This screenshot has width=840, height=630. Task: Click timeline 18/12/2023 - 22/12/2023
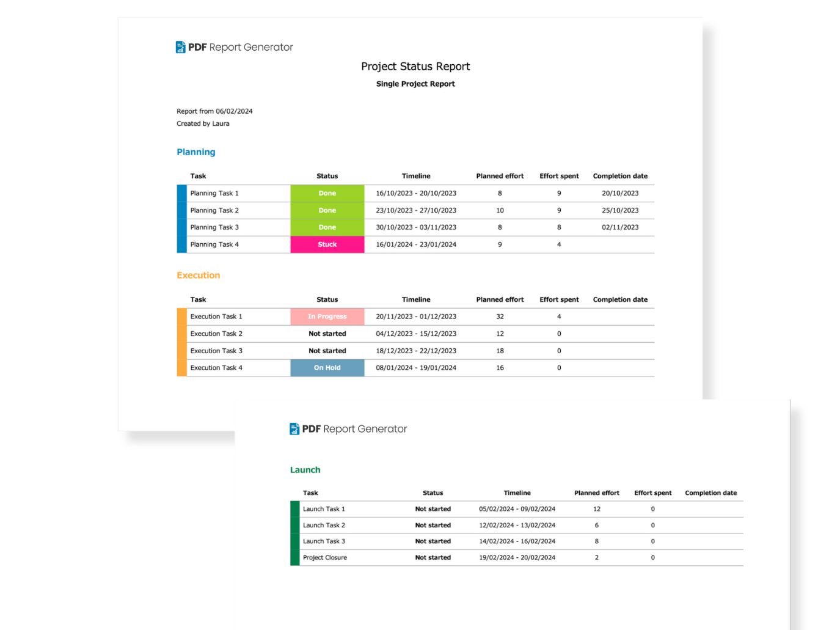pos(416,351)
